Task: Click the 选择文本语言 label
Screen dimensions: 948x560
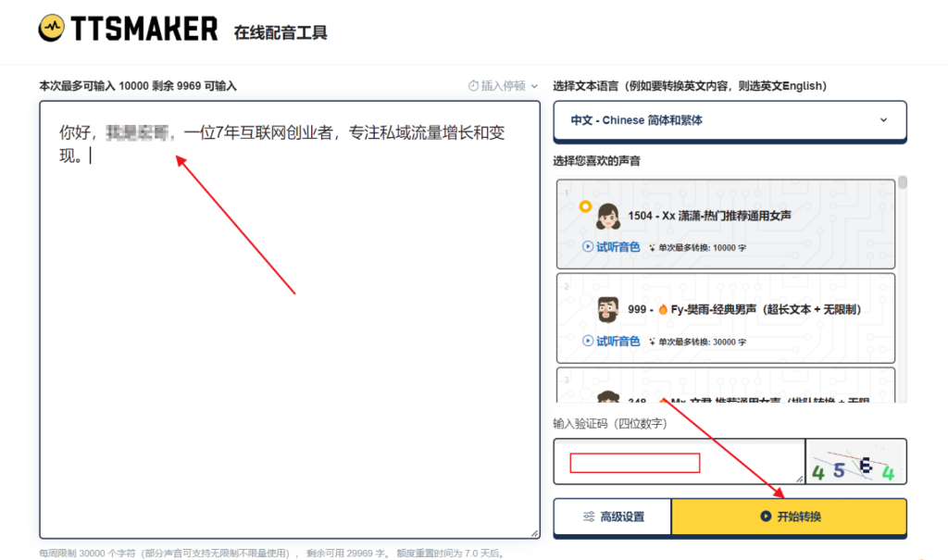Action: click(x=690, y=86)
